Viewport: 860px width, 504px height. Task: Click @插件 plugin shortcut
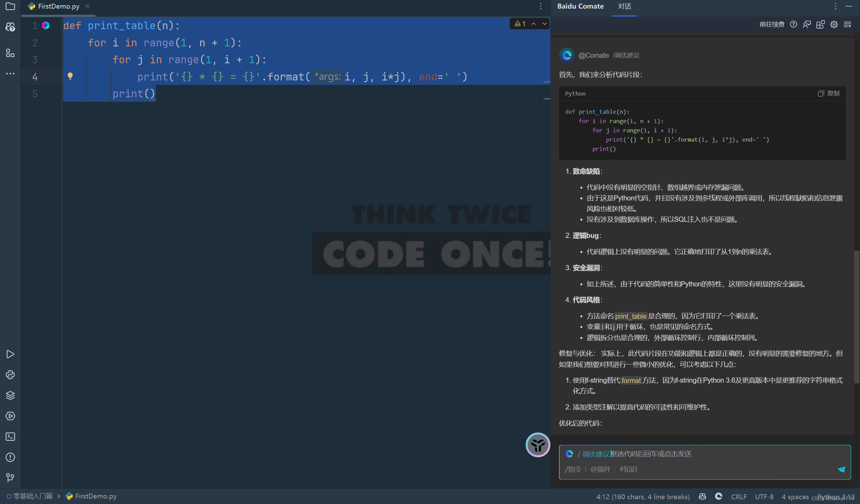[600, 469]
